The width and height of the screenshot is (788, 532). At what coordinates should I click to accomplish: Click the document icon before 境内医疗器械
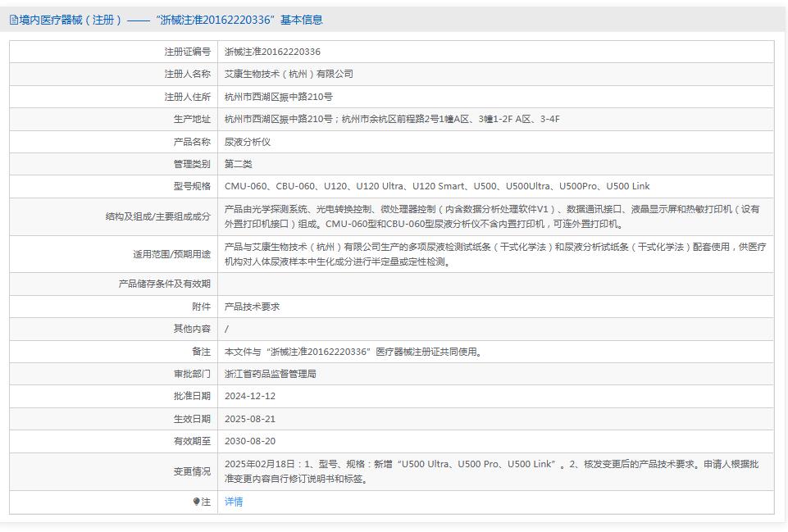coord(14,19)
